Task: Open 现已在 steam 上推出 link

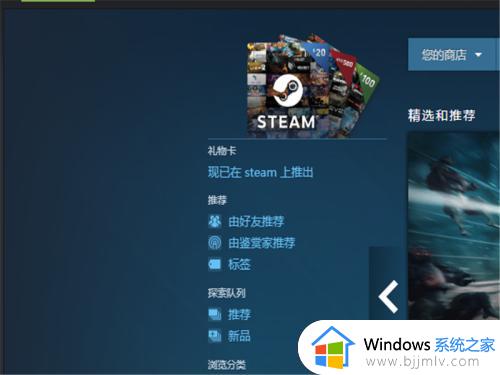Action: coord(260,172)
